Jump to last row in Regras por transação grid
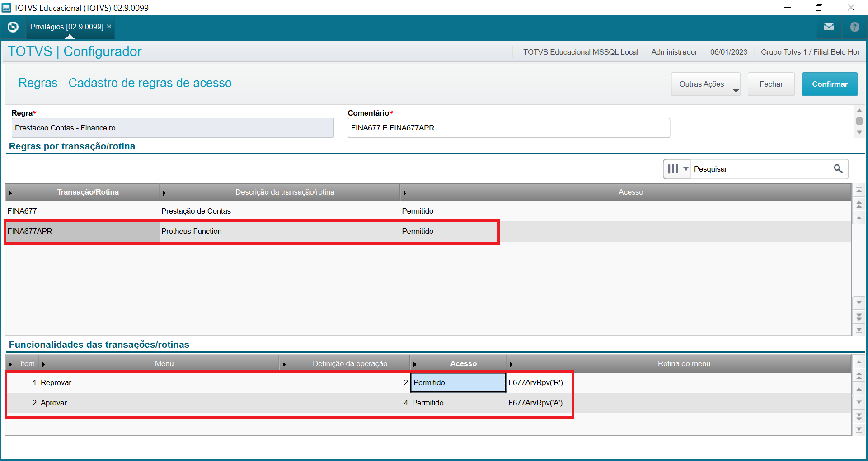The height and width of the screenshot is (461, 868). [x=859, y=330]
